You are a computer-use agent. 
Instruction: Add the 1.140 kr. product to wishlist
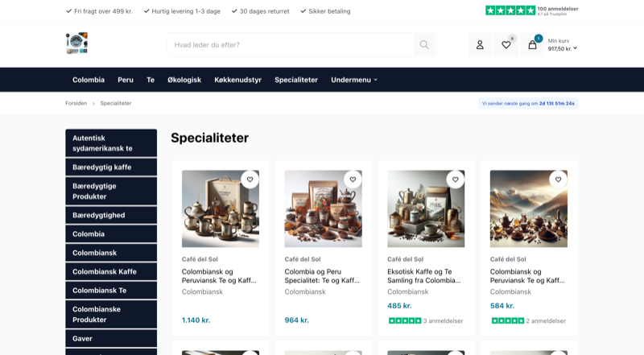click(x=250, y=180)
